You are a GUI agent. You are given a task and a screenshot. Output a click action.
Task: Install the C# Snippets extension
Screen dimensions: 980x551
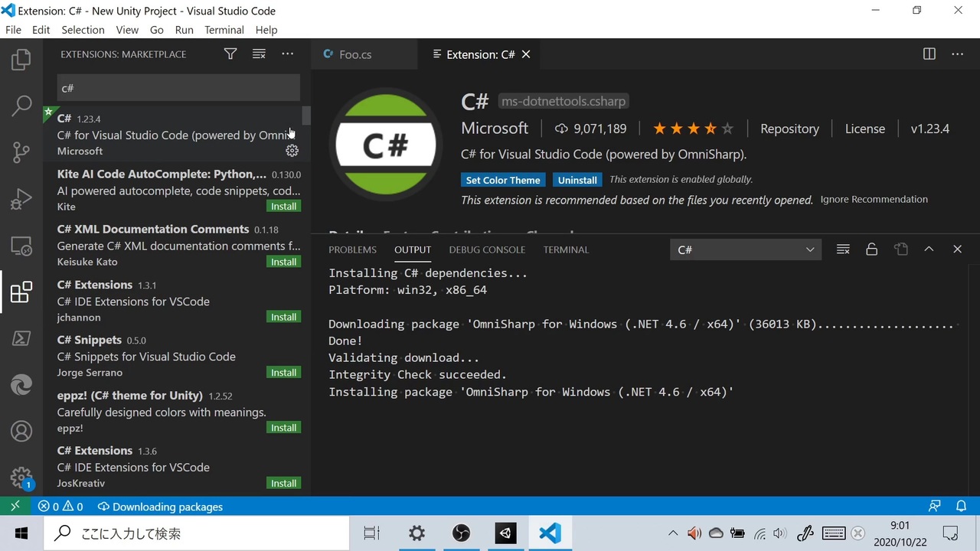click(x=284, y=373)
